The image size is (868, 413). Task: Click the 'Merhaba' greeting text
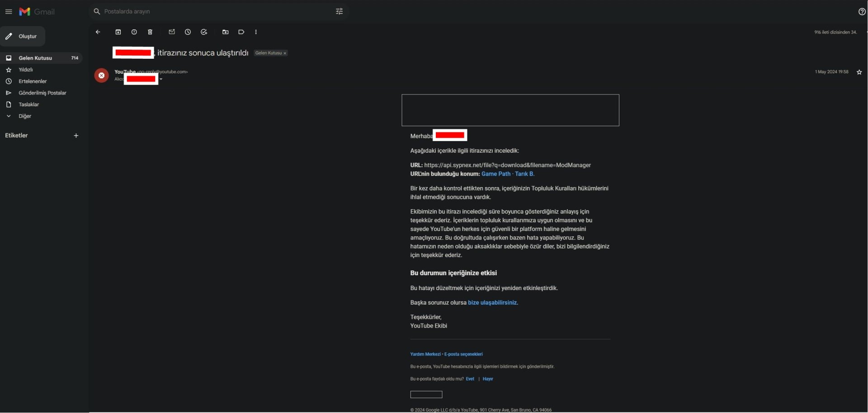[x=421, y=136]
